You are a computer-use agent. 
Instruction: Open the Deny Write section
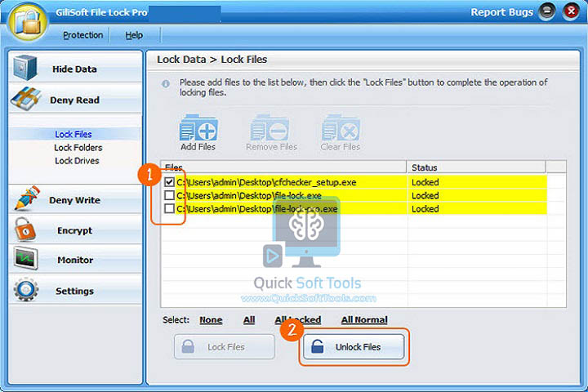(x=75, y=198)
